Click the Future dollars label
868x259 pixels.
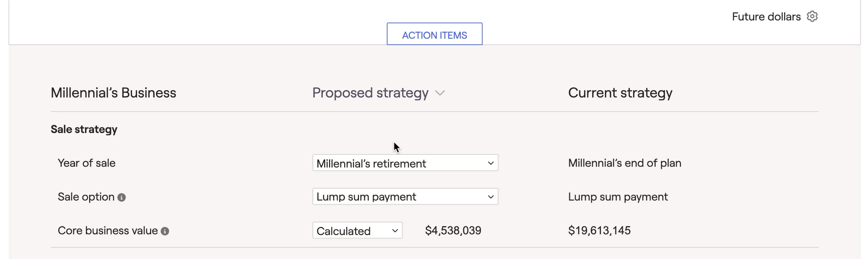point(766,16)
